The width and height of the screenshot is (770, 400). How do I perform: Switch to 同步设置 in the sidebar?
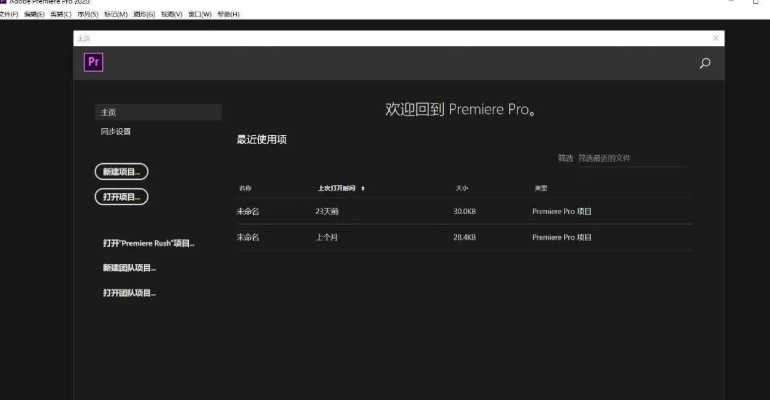[x=116, y=131]
